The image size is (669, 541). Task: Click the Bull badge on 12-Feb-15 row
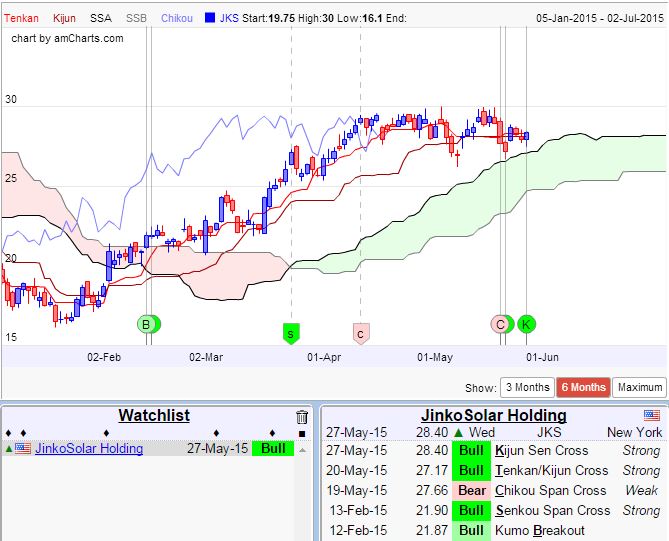click(471, 531)
